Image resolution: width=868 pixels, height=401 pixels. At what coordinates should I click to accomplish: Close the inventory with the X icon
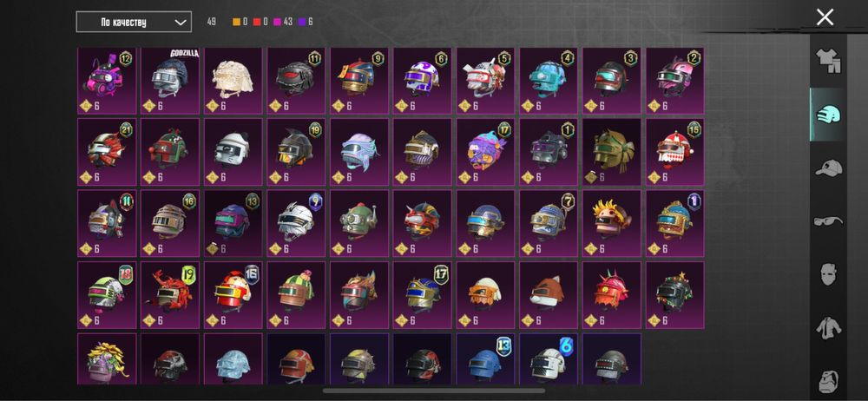[825, 17]
